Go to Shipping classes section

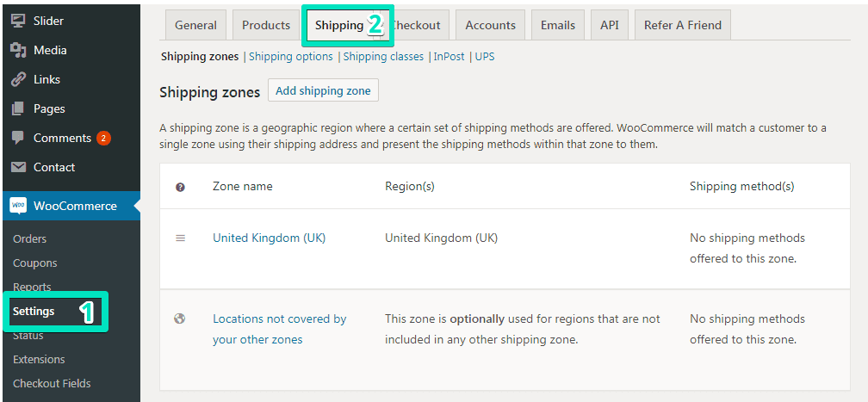[x=383, y=57]
